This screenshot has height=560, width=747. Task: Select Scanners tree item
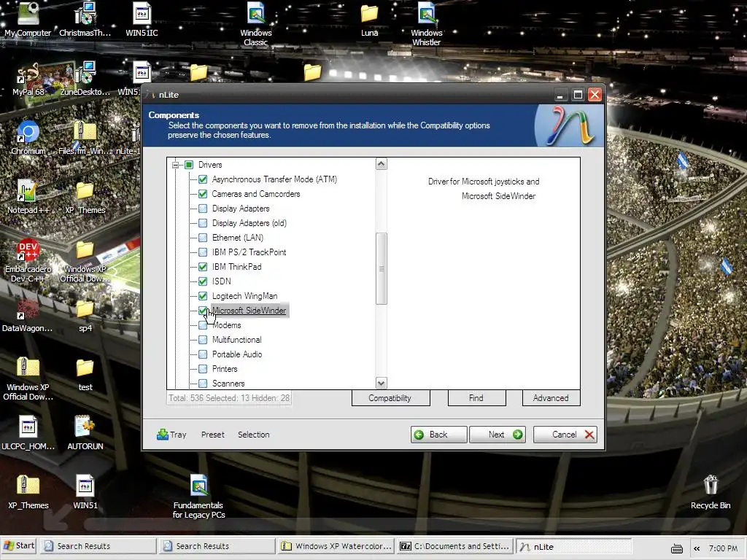click(x=228, y=384)
